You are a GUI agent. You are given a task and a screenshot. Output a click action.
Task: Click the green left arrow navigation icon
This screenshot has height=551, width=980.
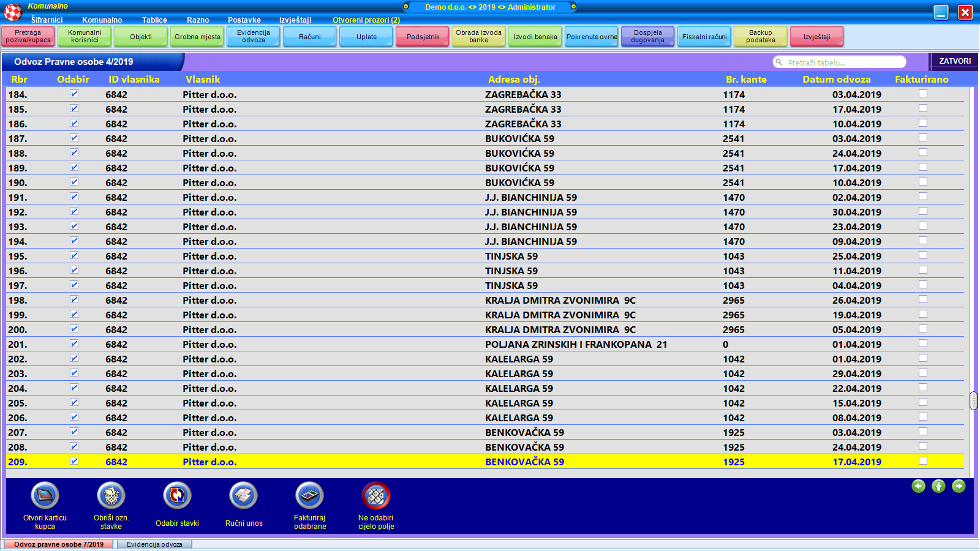918,486
